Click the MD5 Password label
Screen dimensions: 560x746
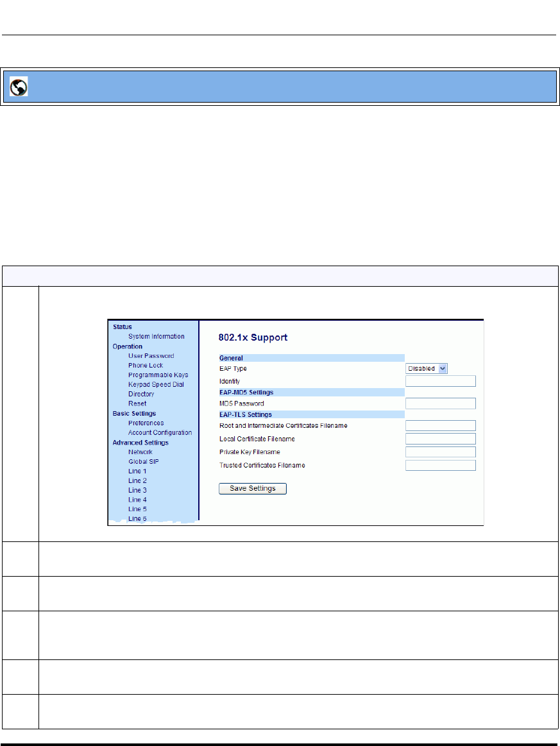point(242,403)
